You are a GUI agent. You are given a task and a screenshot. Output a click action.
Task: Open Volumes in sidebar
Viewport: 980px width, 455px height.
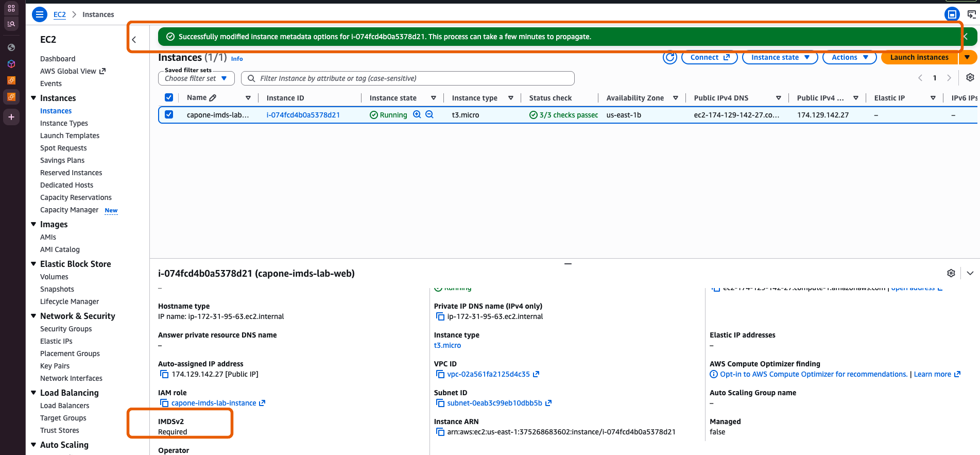click(x=54, y=277)
